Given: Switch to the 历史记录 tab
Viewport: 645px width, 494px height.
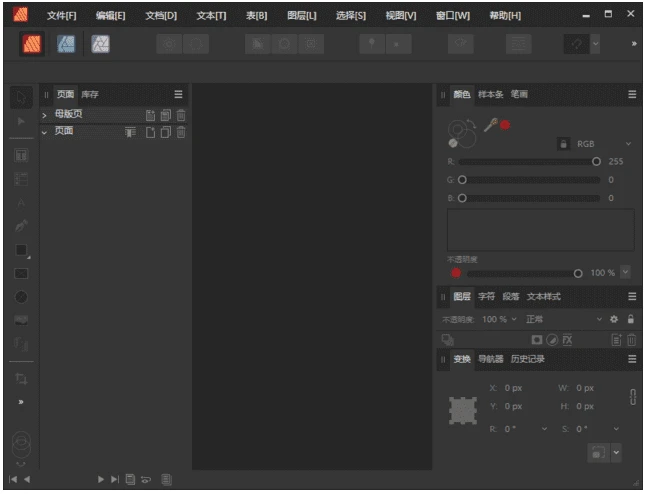Looking at the screenshot, I should 527,359.
